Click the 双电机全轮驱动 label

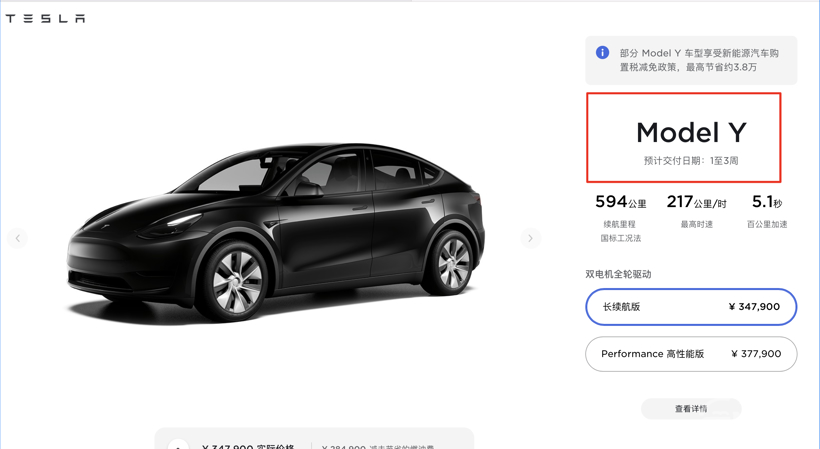pos(618,274)
